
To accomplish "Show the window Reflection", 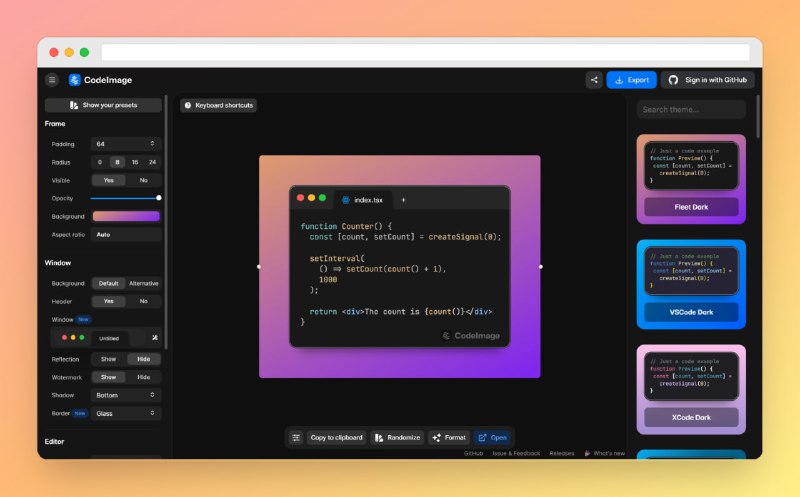I will [108, 359].
